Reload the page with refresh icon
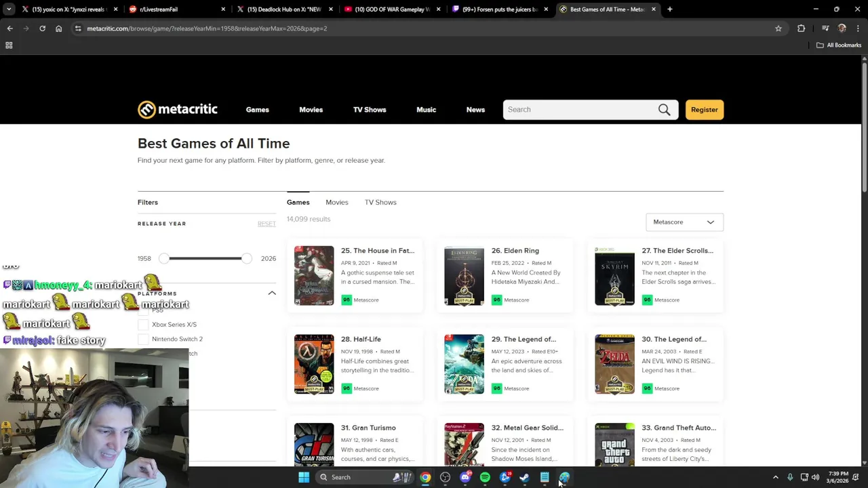868x488 pixels. pos(42,28)
